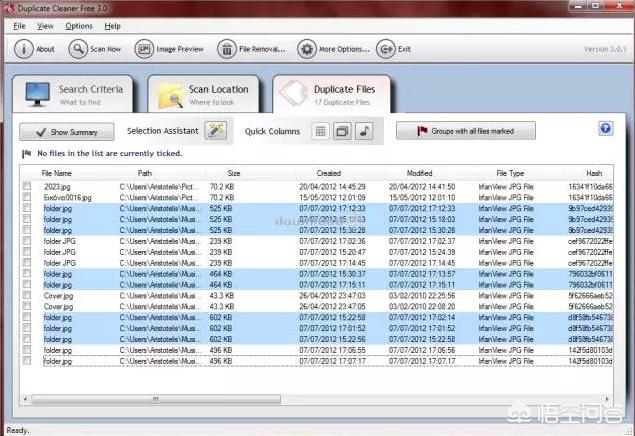Screen dimensions: 635x436
Task: Open the View menu
Action: [x=45, y=26]
